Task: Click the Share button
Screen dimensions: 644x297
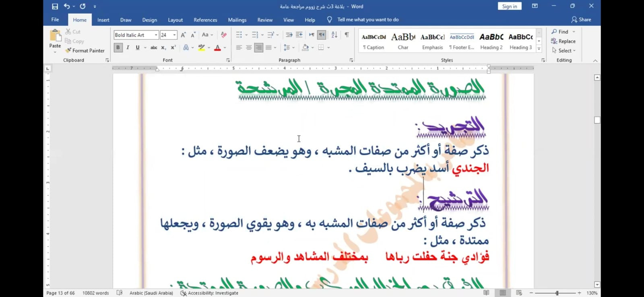Action: (581, 20)
